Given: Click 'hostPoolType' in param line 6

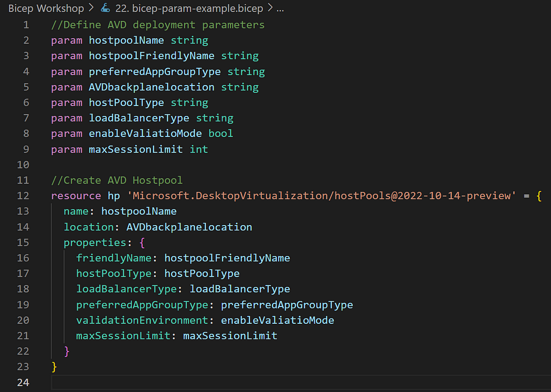Looking at the screenshot, I should coord(126,102).
